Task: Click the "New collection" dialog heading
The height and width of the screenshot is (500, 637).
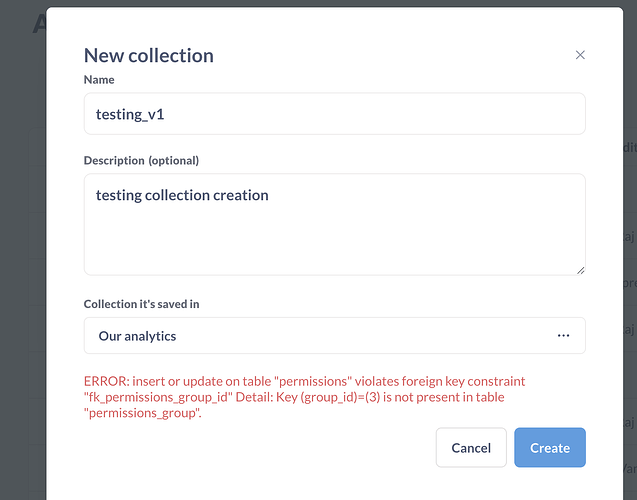Action: pyautogui.click(x=148, y=56)
